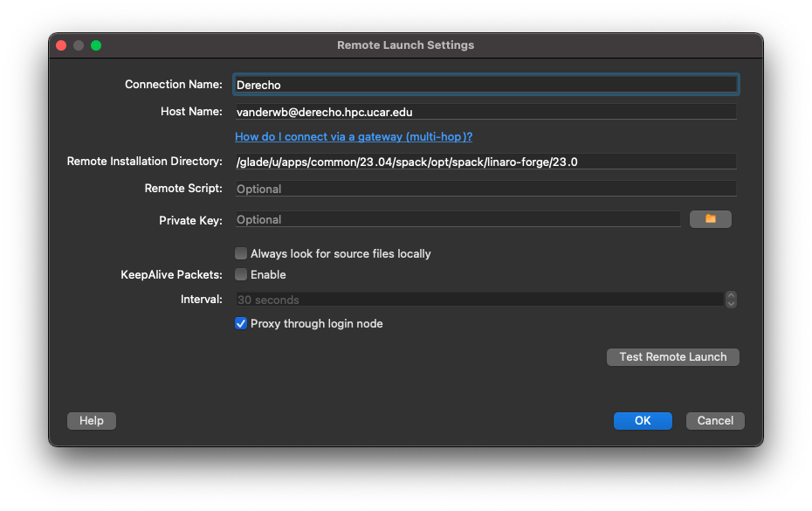The image size is (812, 511).
Task: Focus the Connection Name field
Action: 485,85
